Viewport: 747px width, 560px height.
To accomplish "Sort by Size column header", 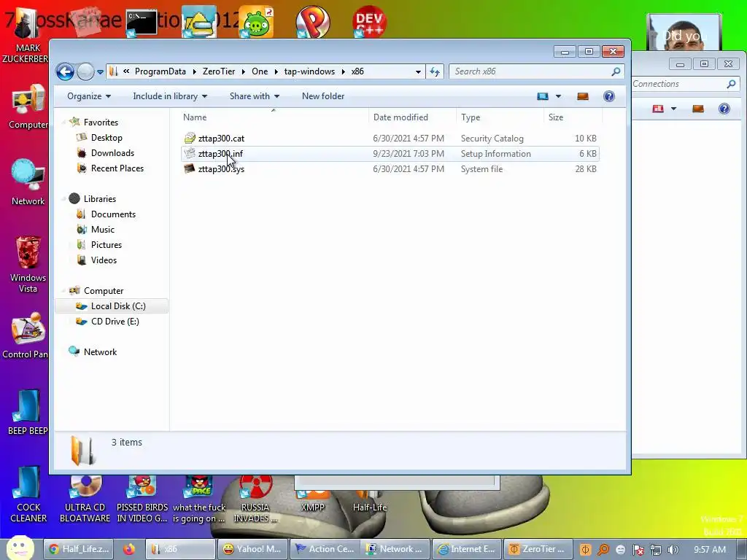I will click(573, 117).
